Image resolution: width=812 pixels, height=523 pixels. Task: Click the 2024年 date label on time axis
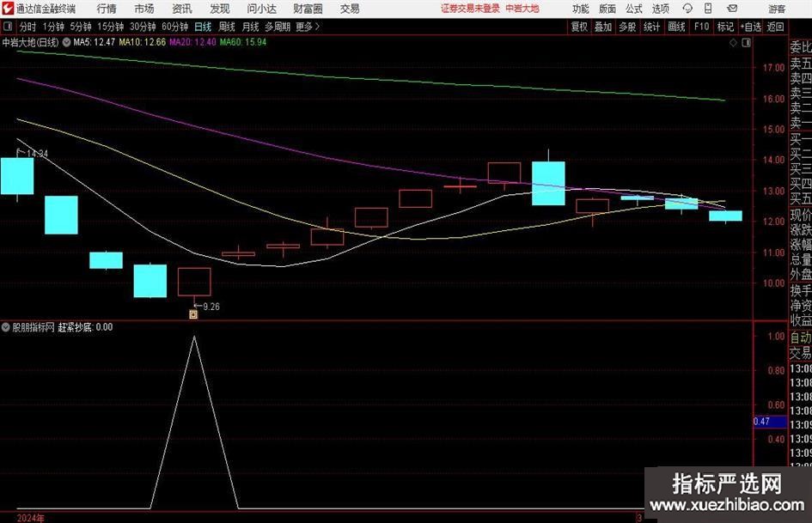coord(31,518)
